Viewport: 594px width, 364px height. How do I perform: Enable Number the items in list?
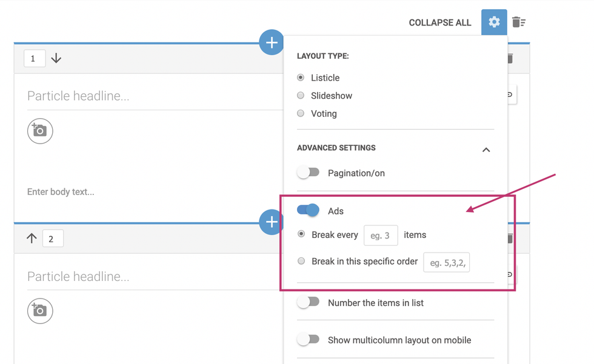309,302
